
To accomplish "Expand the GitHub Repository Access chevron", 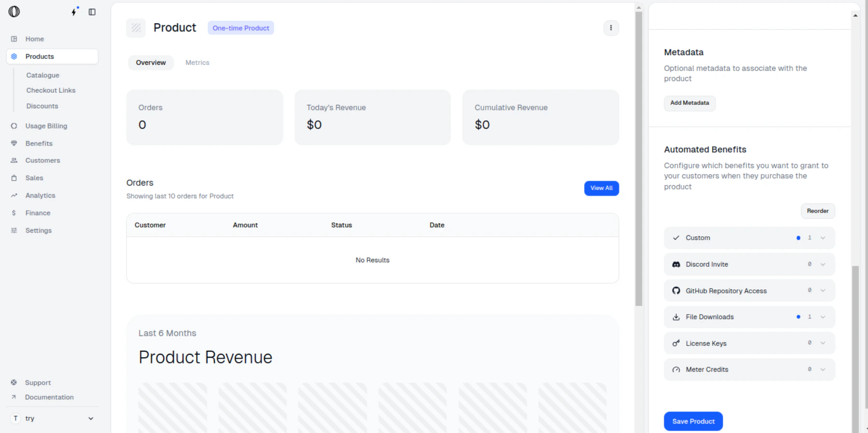I will point(823,290).
